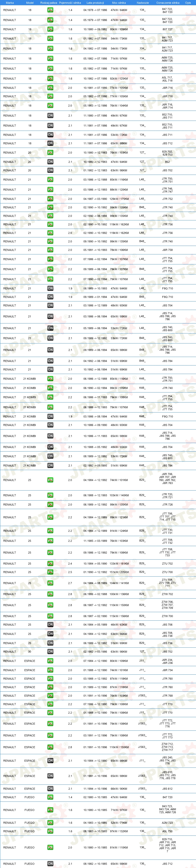Click petrol icon in the Z7W 702 row

[50, 594]
